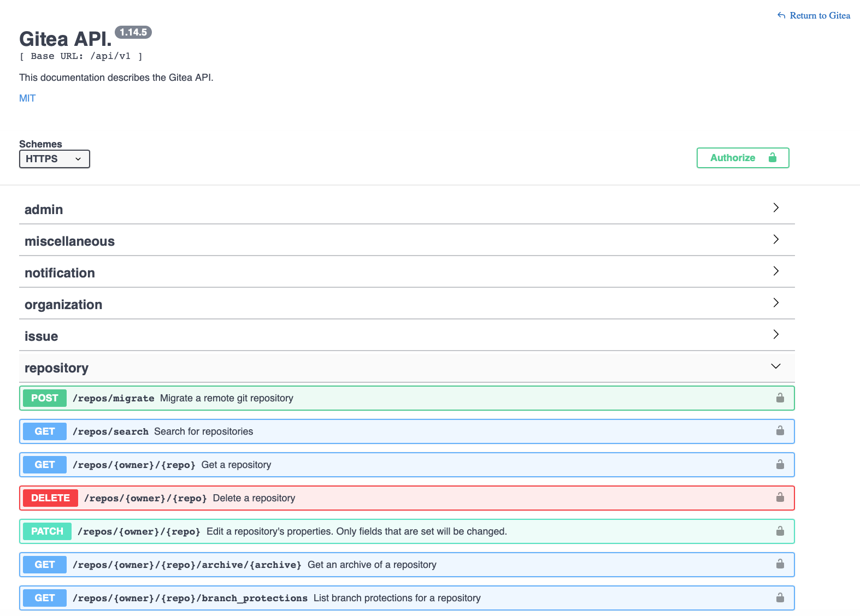Screen dimensions: 860x616
Task: Click GET badge on branch_protections endpoint
Action: [x=45, y=598]
